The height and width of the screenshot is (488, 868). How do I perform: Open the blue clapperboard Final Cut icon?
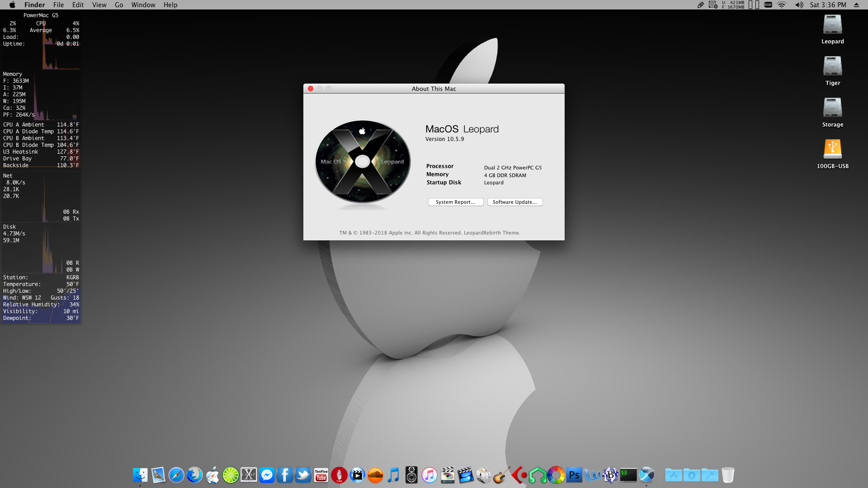(x=466, y=475)
